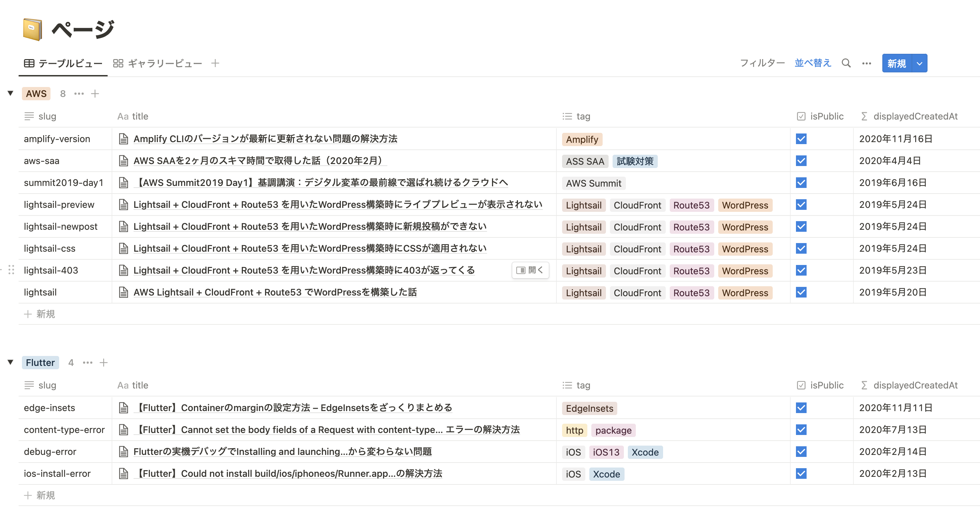This screenshot has height=516, width=980.
Task: Click page icon of the debug-error row
Action: pyautogui.click(x=123, y=451)
